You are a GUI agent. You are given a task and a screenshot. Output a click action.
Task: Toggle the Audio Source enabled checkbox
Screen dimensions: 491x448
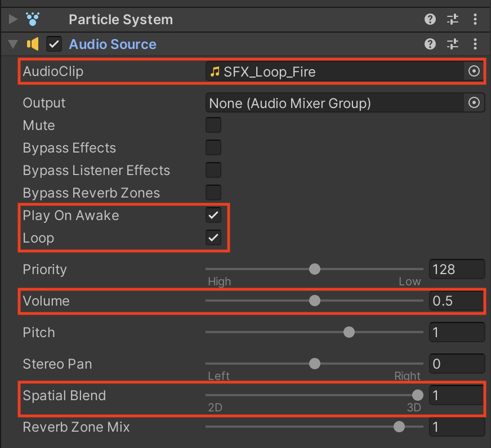(x=54, y=44)
